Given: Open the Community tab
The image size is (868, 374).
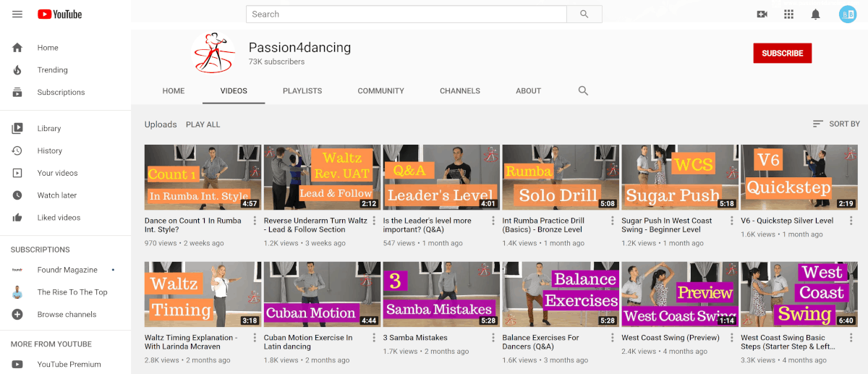Looking at the screenshot, I should pyautogui.click(x=380, y=91).
